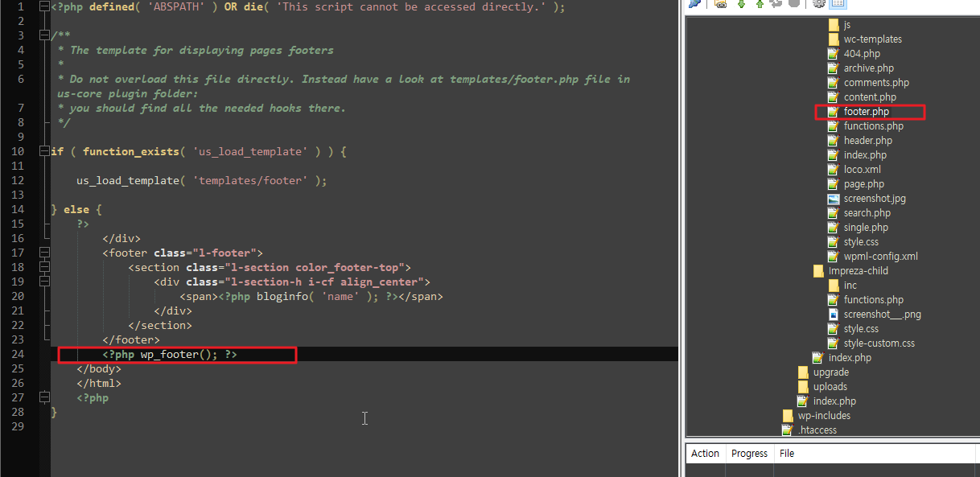Collapse the php fold marker on line 27

click(x=43, y=397)
